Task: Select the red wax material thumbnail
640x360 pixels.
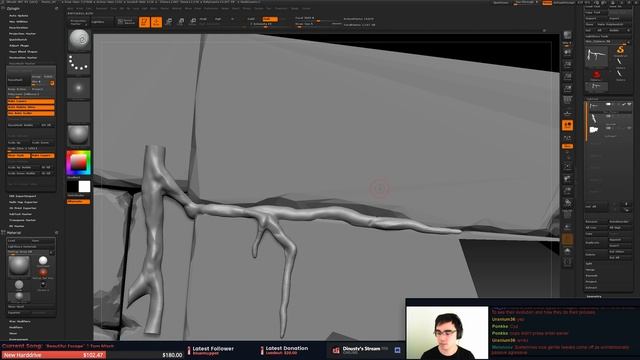Action: [x=43, y=272]
